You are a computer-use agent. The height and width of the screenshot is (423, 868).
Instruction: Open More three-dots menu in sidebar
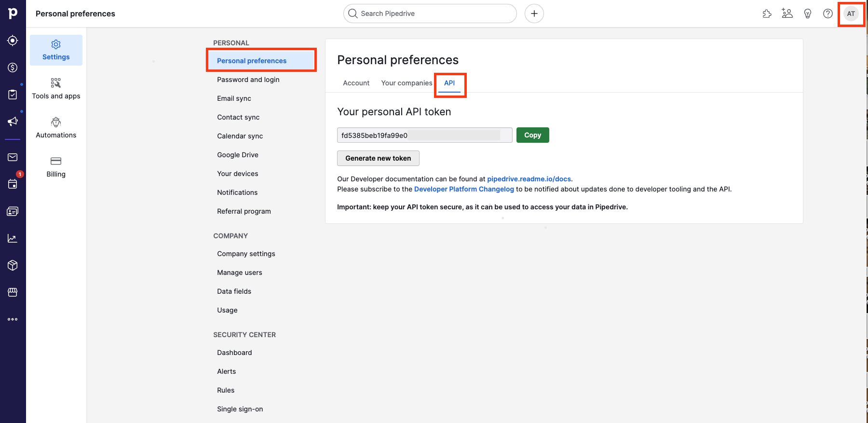pyautogui.click(x=13, y=319)
